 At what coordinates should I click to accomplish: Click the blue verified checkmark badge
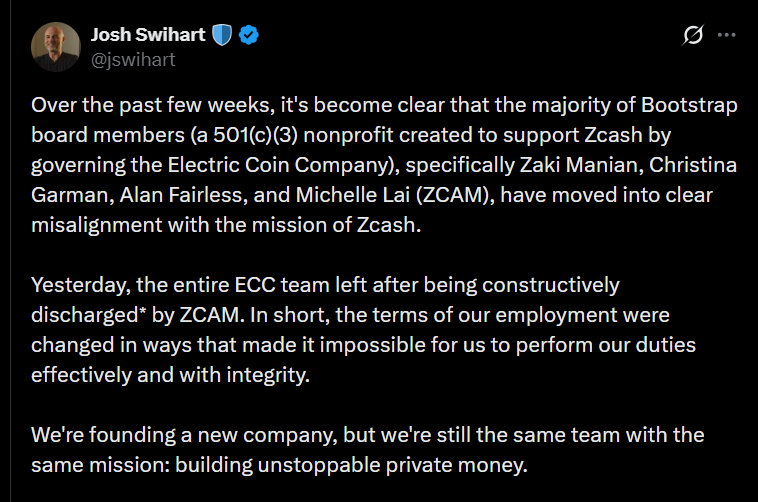[250, 35]
